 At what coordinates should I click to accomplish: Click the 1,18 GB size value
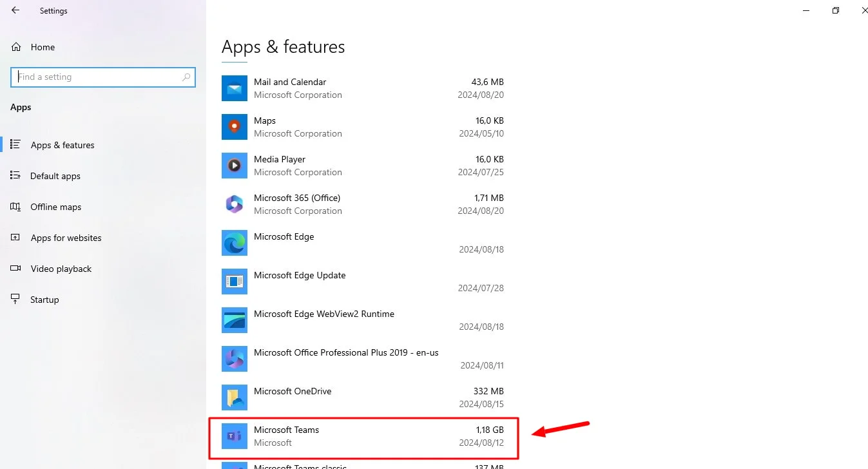pos(490,430)
